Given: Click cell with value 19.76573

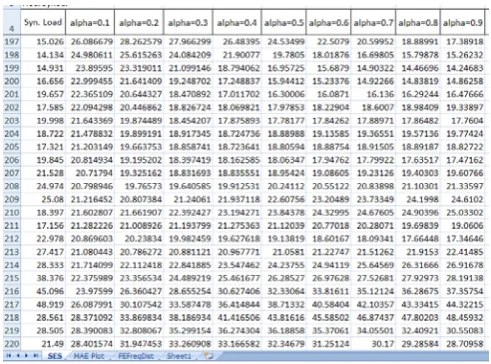Looking at the screenshot, I should [x=139, y=186].
